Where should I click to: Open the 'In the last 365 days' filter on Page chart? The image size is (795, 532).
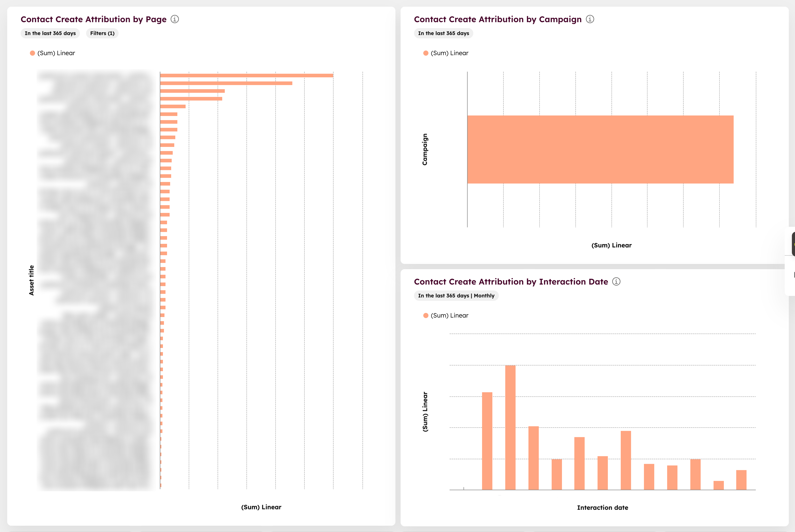(x=50, y=33)
